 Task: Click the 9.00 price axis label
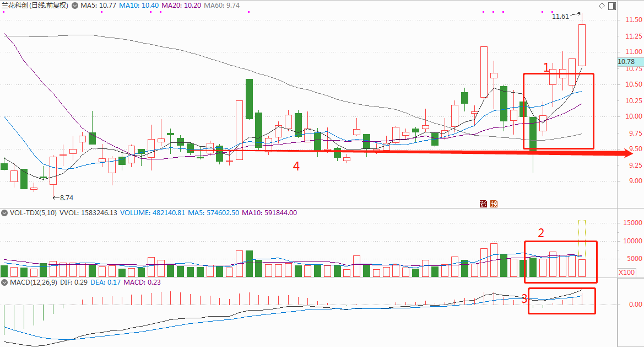click(635, 181)
